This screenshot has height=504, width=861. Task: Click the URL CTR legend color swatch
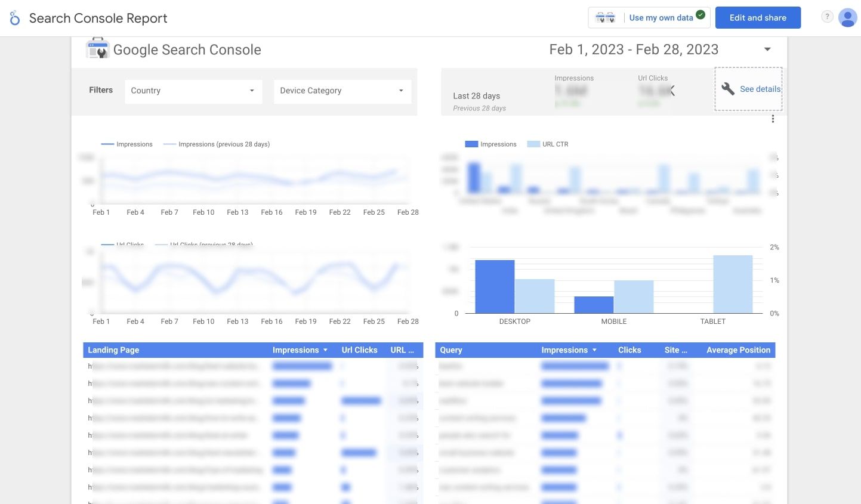click(533, 144)
